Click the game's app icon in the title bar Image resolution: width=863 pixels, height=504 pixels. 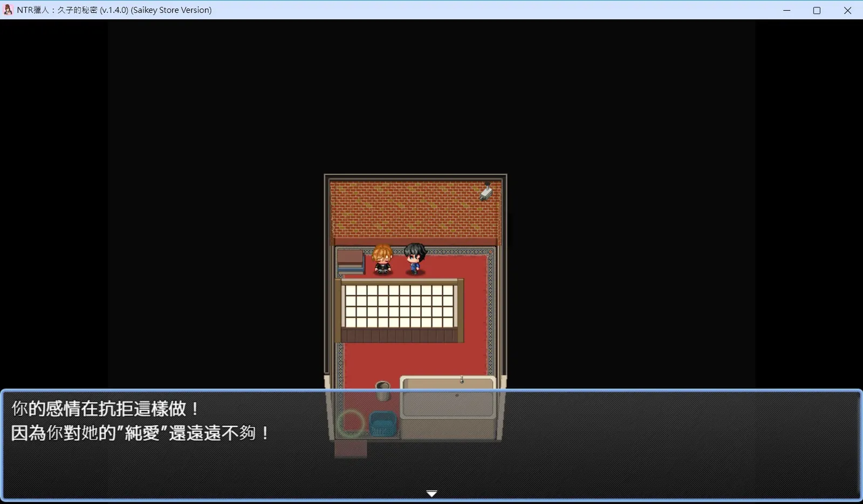pyautogui.click(x=8, y=10)
